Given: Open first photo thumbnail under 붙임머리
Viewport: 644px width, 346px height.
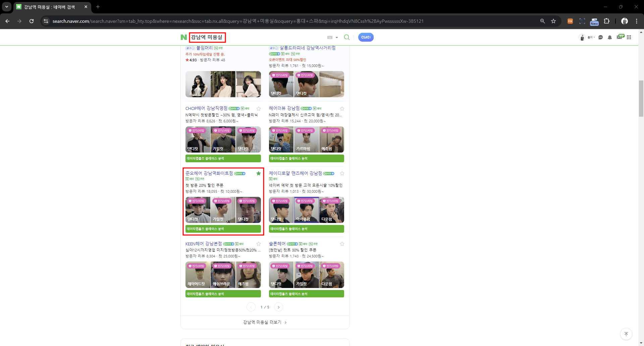Looking at the screenshot, I should [x=198, y=84].
